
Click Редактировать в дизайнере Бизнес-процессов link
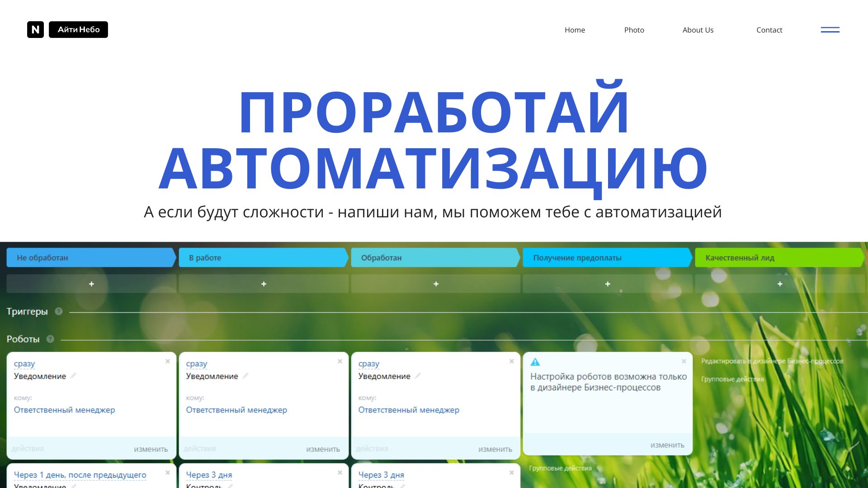(772, 361)
